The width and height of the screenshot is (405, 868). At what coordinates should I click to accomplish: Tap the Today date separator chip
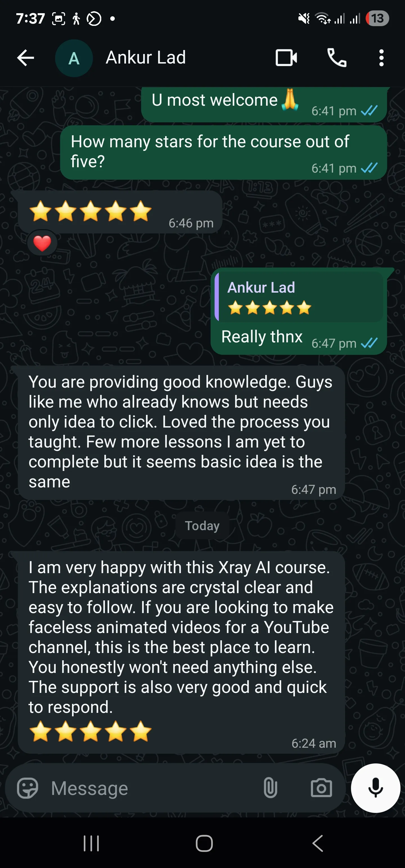click(202, 525)
